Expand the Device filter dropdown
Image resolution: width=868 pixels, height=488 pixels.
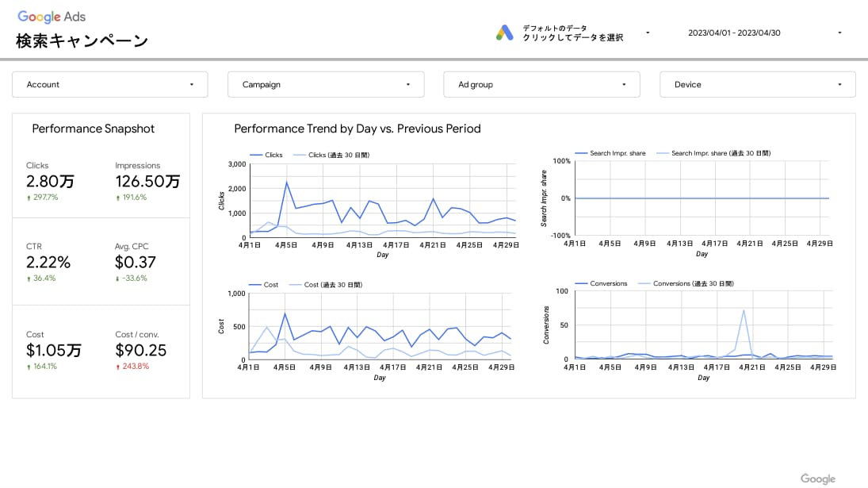coord(758,85)
